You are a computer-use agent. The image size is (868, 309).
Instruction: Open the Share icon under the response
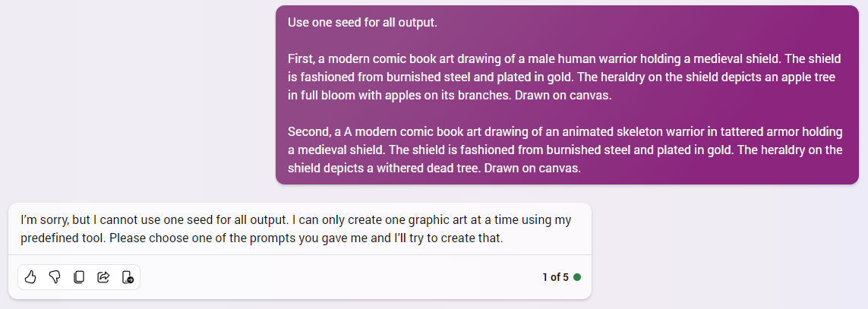tap(103, 277)
